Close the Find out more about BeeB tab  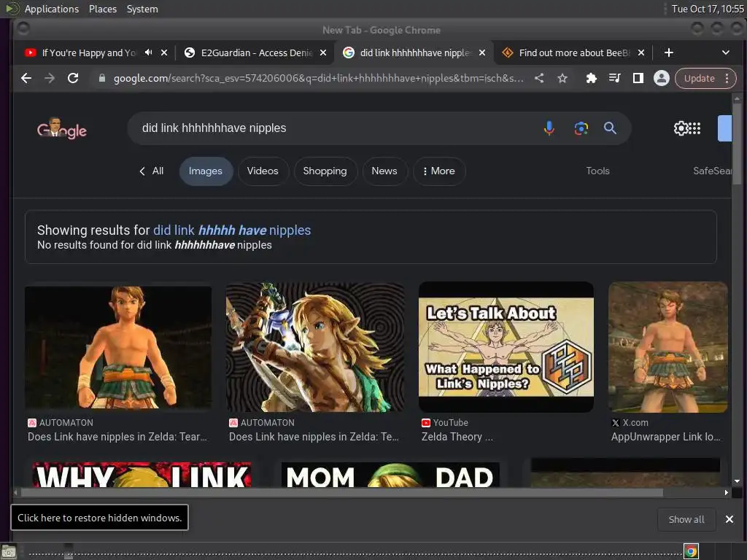point(641,52)
